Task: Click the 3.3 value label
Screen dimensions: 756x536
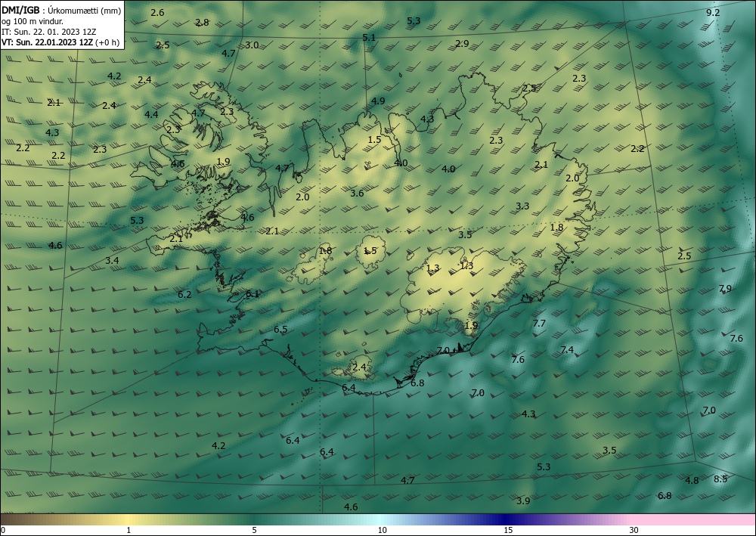Action: [x=522, y=206]
